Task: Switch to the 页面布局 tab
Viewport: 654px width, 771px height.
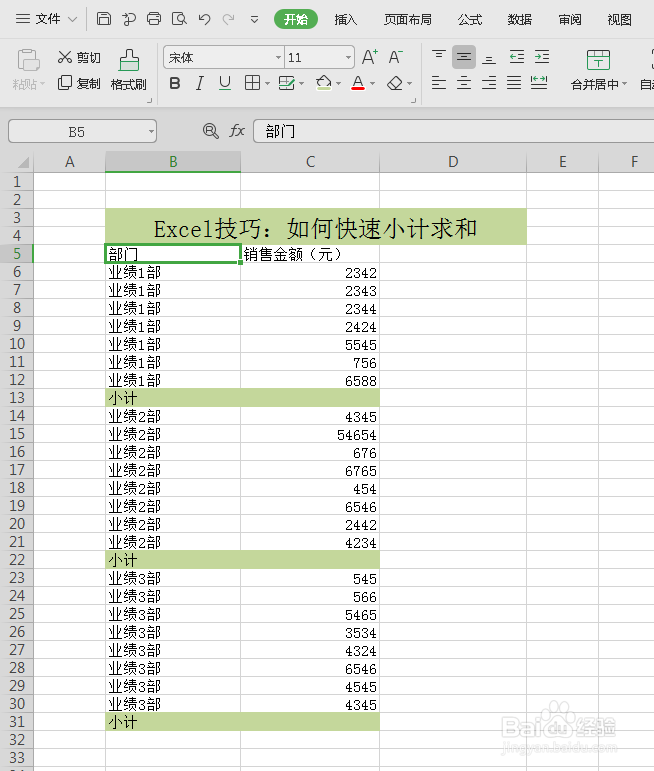Action: [x=408, y=20]
